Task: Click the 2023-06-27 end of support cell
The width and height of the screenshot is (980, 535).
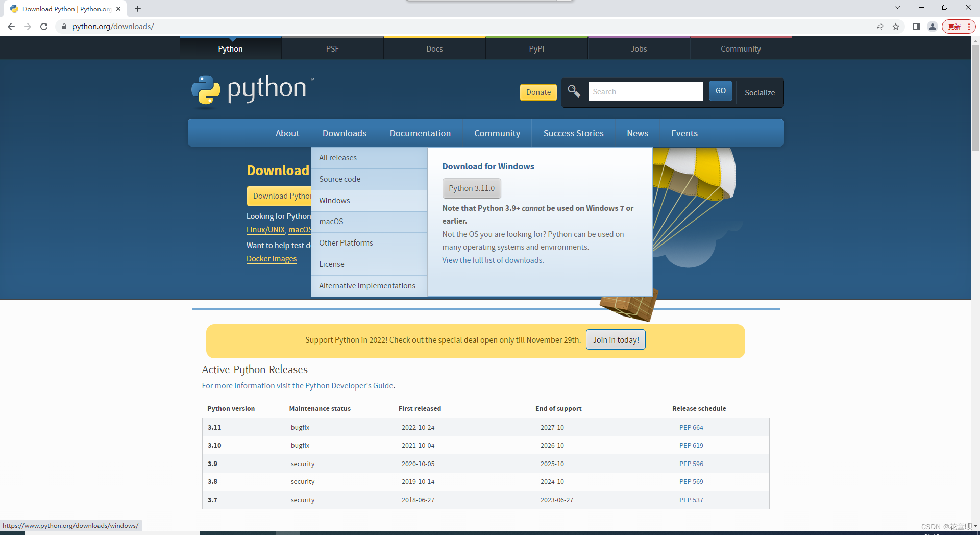Action: (557, 500)
